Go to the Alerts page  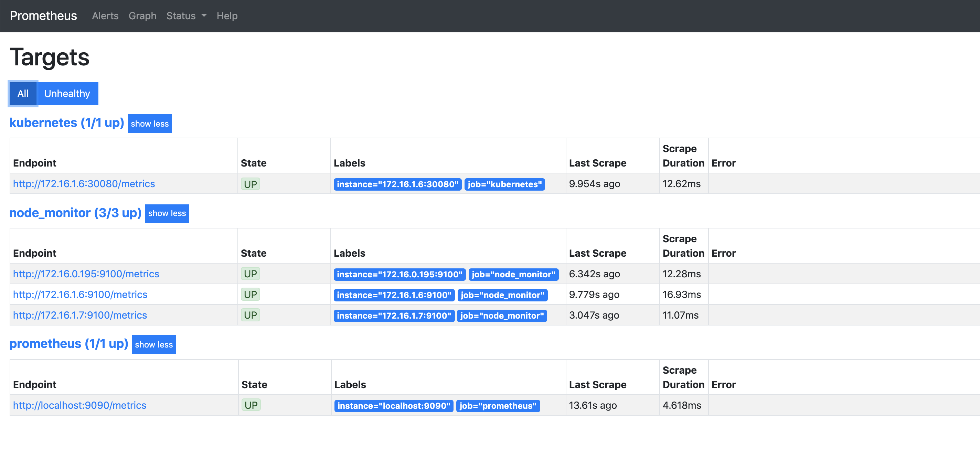click(x=105, y=16)
